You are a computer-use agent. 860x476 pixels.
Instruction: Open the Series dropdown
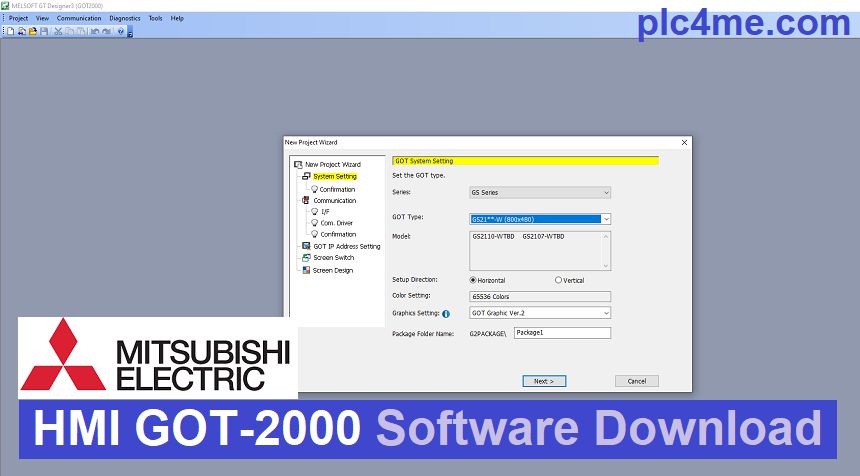[540, 192]
